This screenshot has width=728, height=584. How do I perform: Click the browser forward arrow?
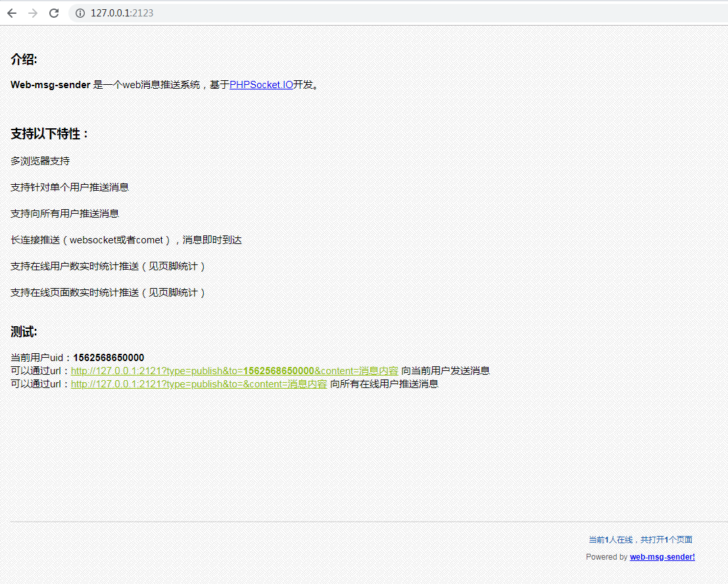[x=32, y=13]
